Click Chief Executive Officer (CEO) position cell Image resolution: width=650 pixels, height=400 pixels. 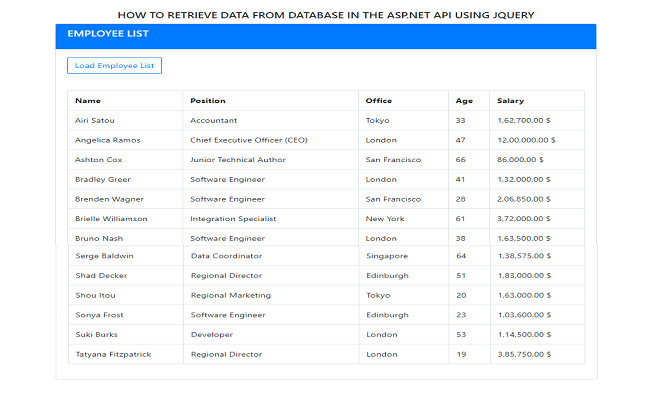click(x=249, y=140)
